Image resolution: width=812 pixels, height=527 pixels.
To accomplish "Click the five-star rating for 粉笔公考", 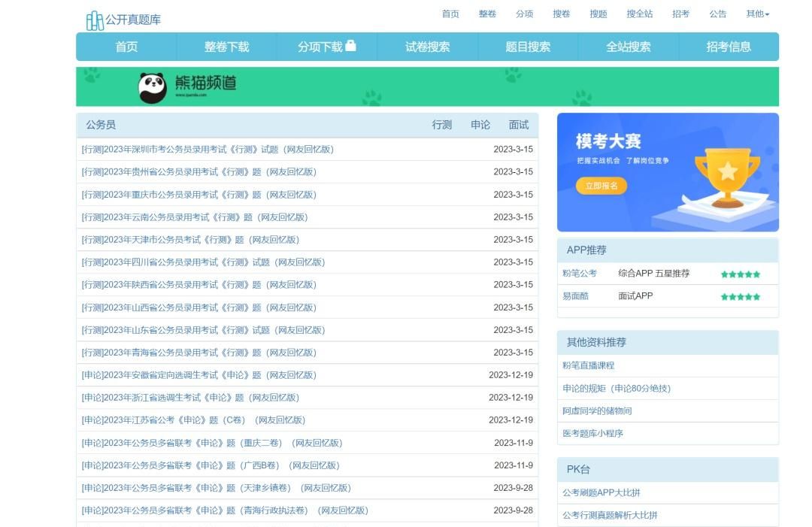I will [x=740, y=274].
